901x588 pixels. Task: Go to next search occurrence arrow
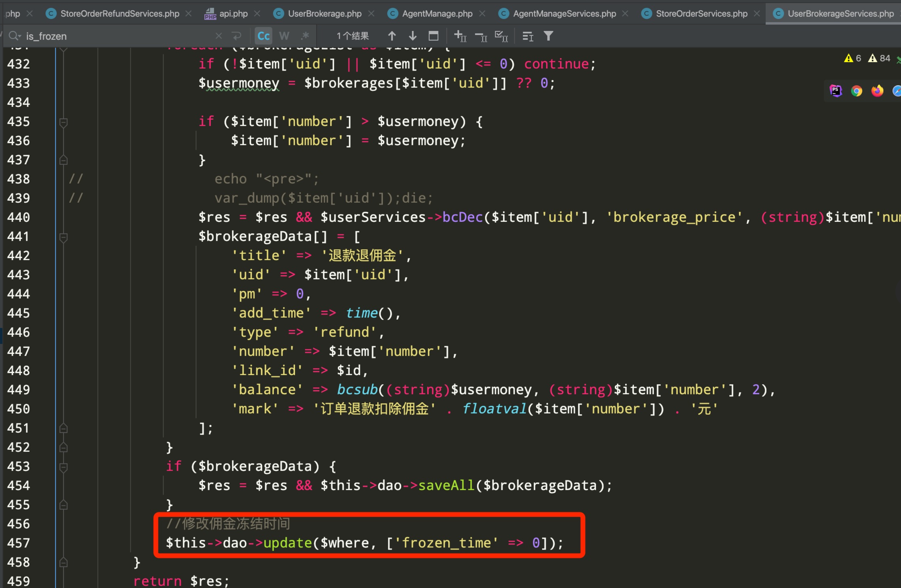point(413,36)
